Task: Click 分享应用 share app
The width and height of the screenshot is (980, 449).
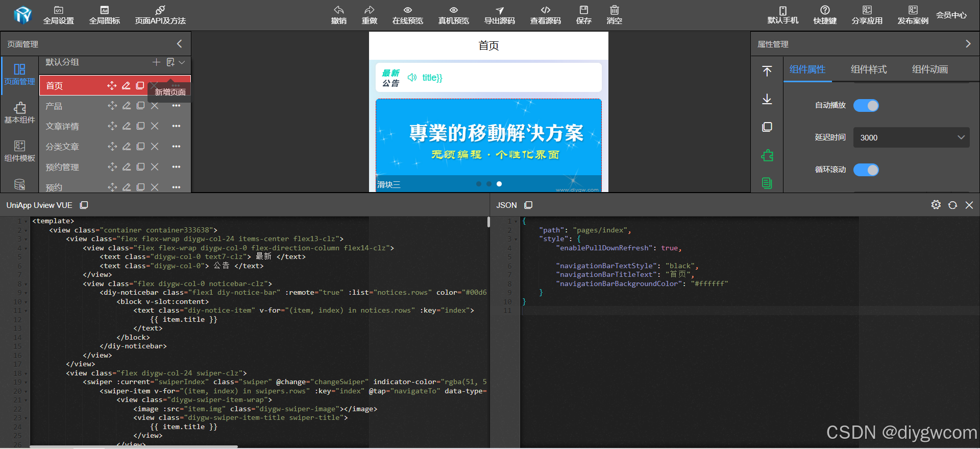Action: tap(867, 15)
